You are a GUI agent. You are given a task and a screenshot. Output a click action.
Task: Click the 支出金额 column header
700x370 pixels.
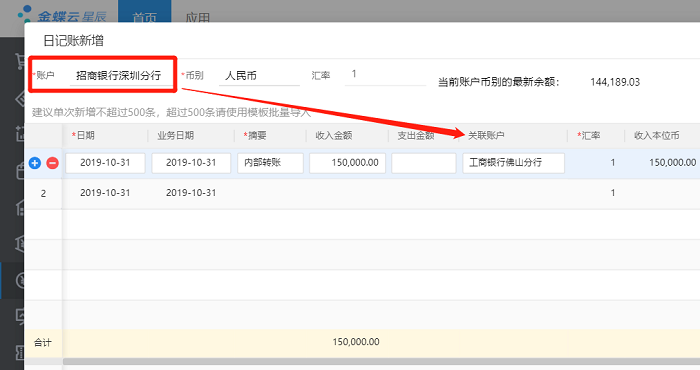[416, 135]
